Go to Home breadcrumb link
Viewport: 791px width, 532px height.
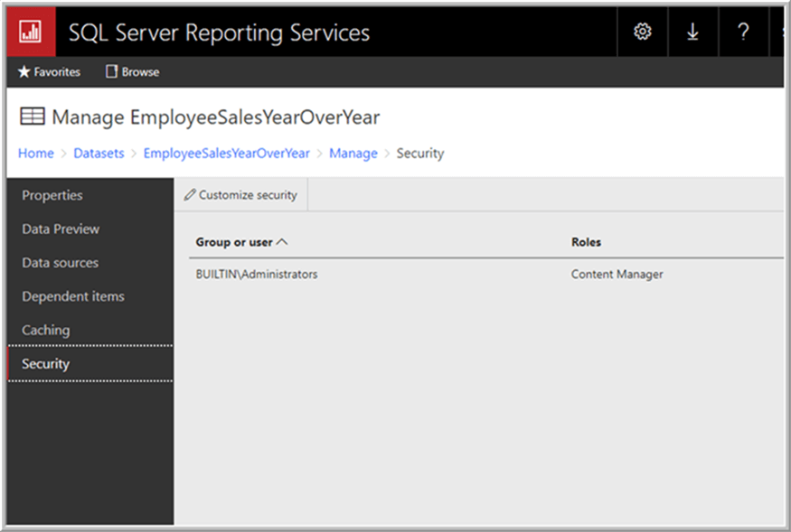coord(36,154)
